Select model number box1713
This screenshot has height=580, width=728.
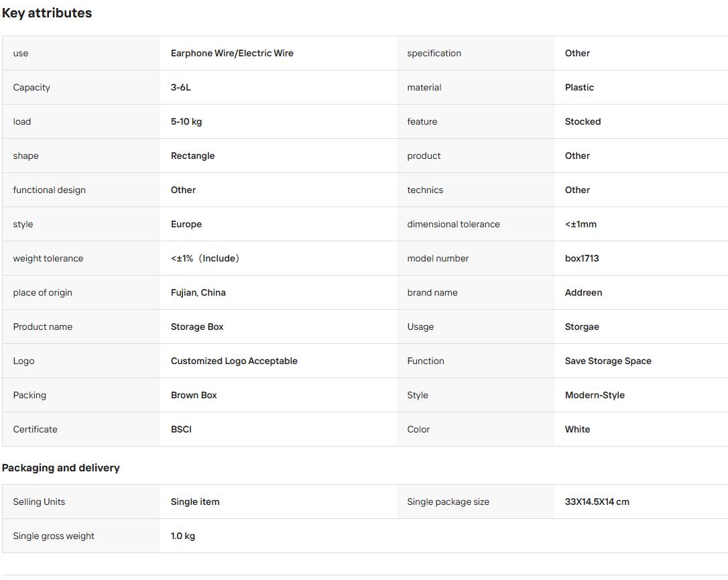click(582, 258)
